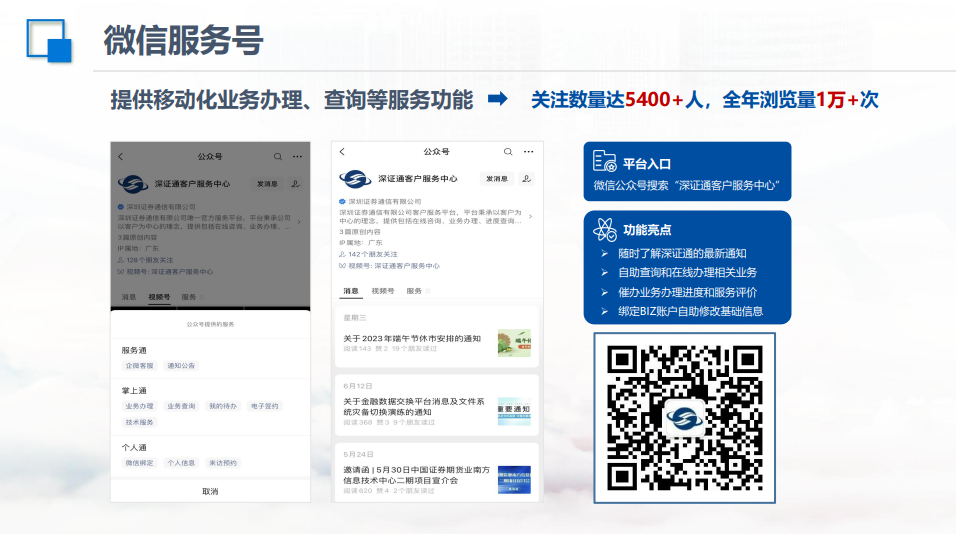The image size is (956, 534).
Task: Click verified badge beside 深圳证券通信有限公司 in right phone
Action: coord(342,202)
